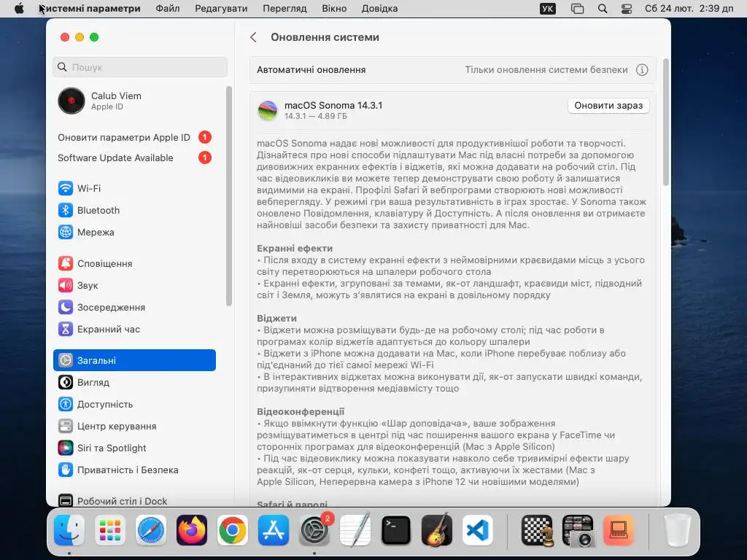
Task: Open Chess app from the Dock
Action: 538,530
